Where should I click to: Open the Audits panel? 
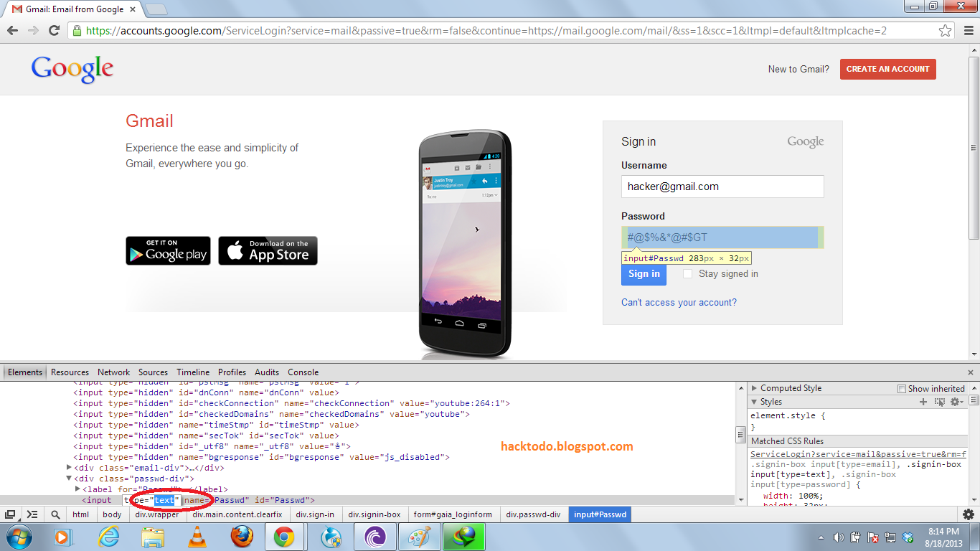(267, 372)
